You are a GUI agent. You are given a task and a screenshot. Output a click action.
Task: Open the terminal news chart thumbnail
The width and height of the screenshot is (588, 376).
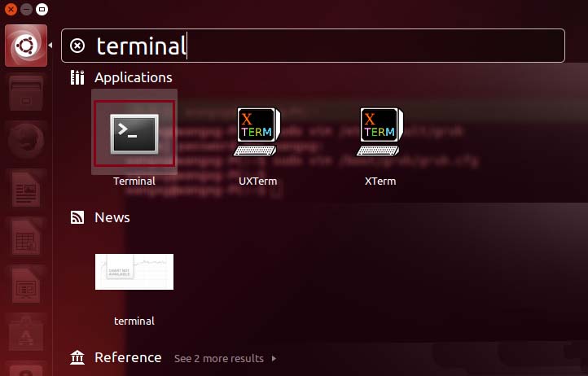point(134,272)
